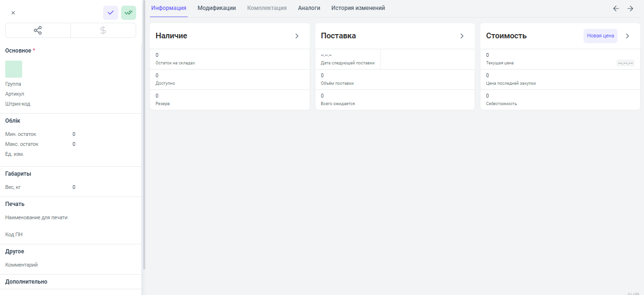This screenshot has width=644, height=295.
Task: Click the Мин. остаток value field
Action: [74, 134]
